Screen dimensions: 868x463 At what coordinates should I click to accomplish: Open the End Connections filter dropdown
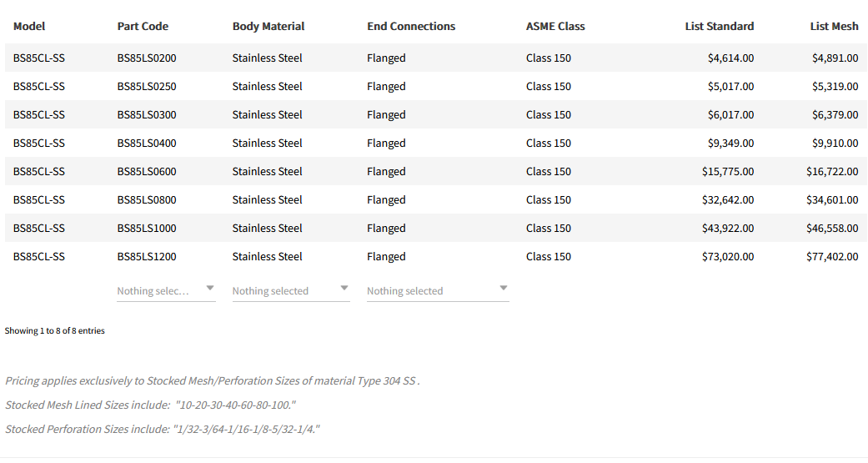437,290
